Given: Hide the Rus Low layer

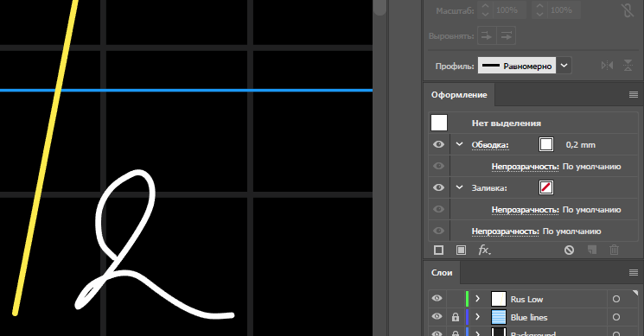Looking at the screenshot, I should [437, 298].
